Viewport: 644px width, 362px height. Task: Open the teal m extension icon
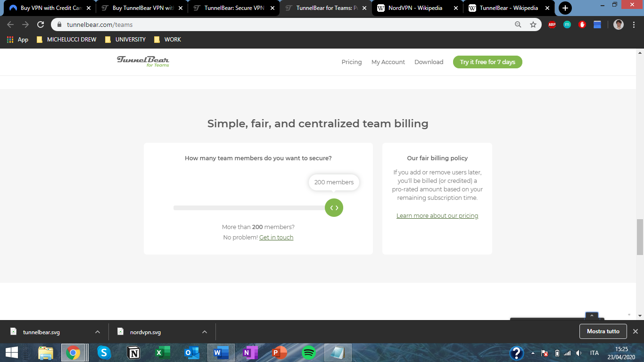click(x=567, y=25)
